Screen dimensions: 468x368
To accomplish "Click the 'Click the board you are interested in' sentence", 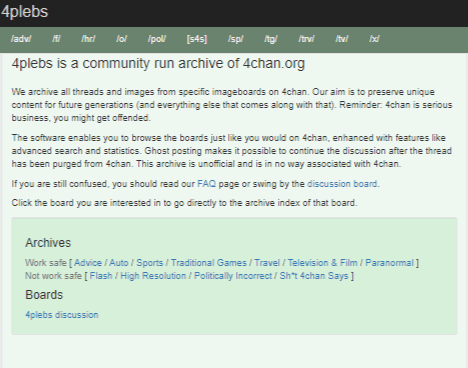I will (184, 203).
